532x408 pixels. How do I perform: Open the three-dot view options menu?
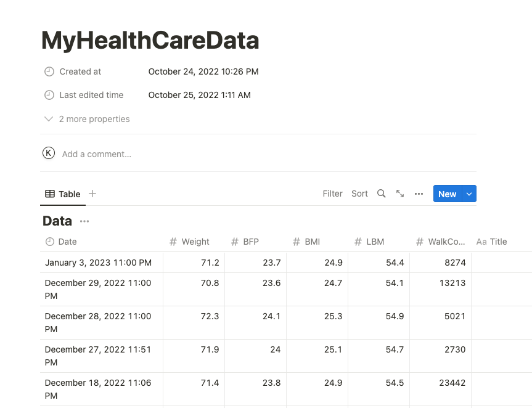pyautogui.click(x=419, y=194)
